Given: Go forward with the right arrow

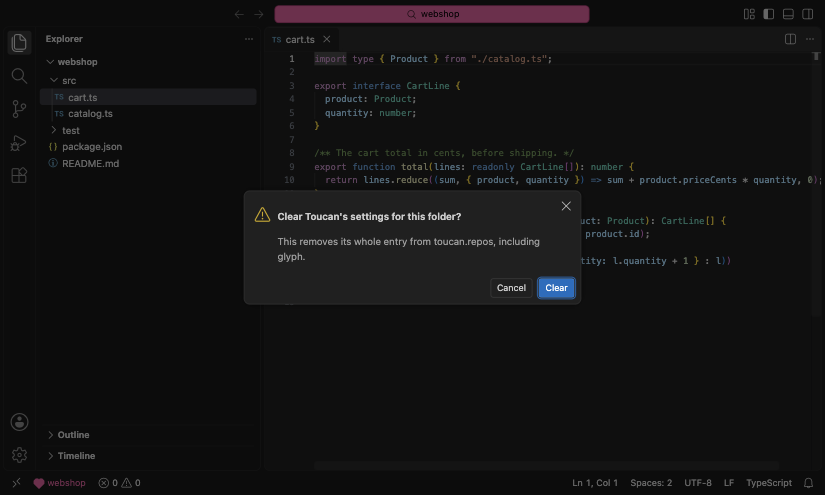Looking at the screenshot, I should [x=258, y=14].
